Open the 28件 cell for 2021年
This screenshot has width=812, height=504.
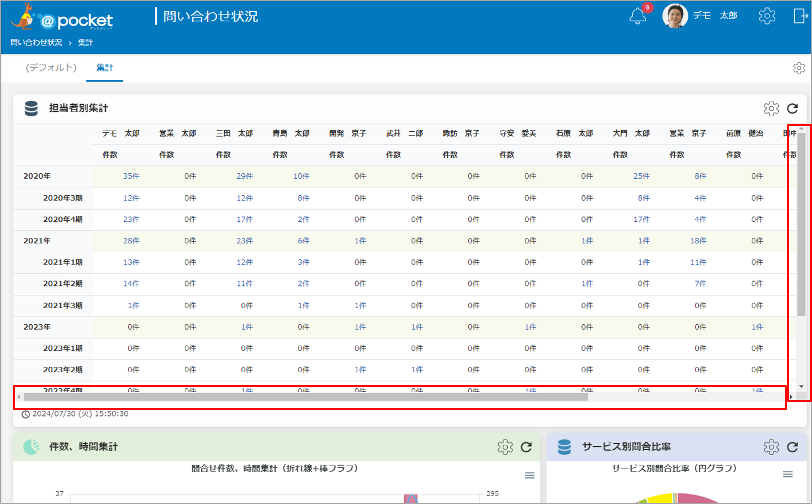coord(131,241)
